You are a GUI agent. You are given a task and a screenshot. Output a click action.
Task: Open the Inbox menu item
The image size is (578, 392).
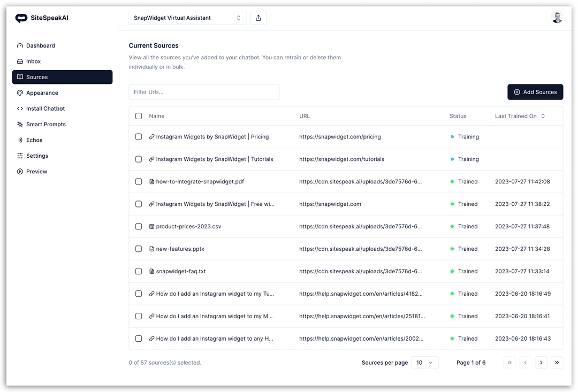click(x=62, y=62)
